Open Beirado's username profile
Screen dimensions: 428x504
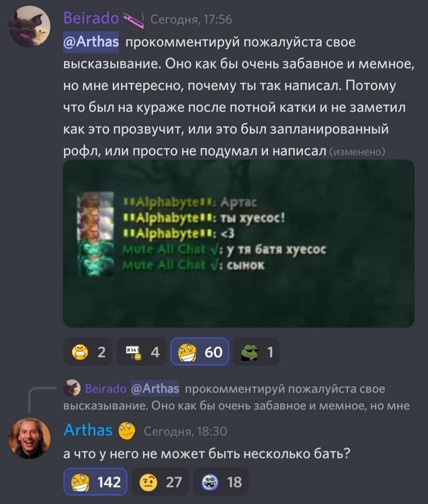(91, 19)
